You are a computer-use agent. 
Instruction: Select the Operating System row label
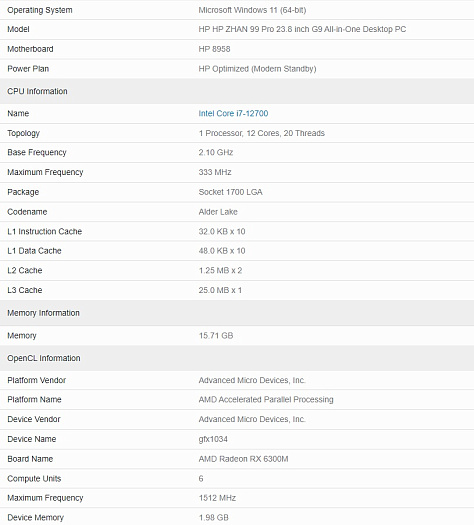tap(40, 10)
